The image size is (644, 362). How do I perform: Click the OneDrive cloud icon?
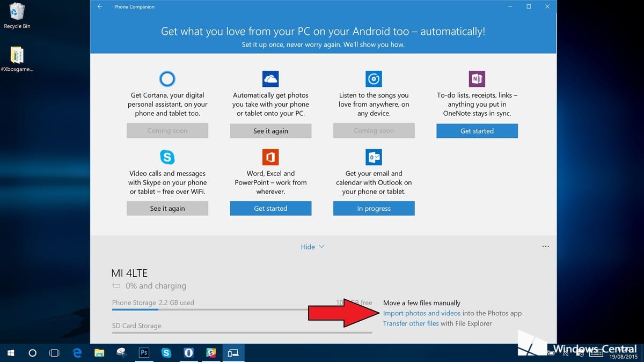(x=270, y=79)
